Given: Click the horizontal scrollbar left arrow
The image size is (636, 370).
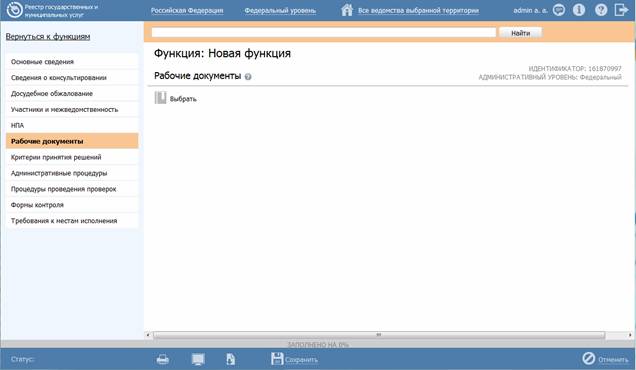Looking at the screenshot, I should [148, 335].
